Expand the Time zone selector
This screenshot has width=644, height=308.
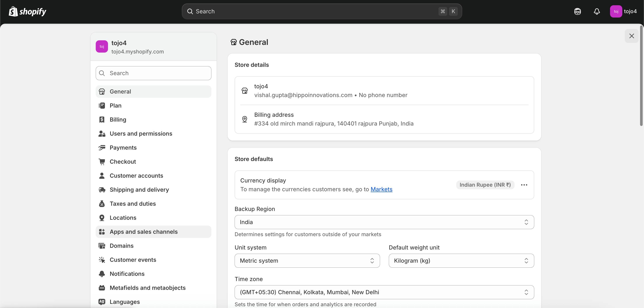pos(384,292)
